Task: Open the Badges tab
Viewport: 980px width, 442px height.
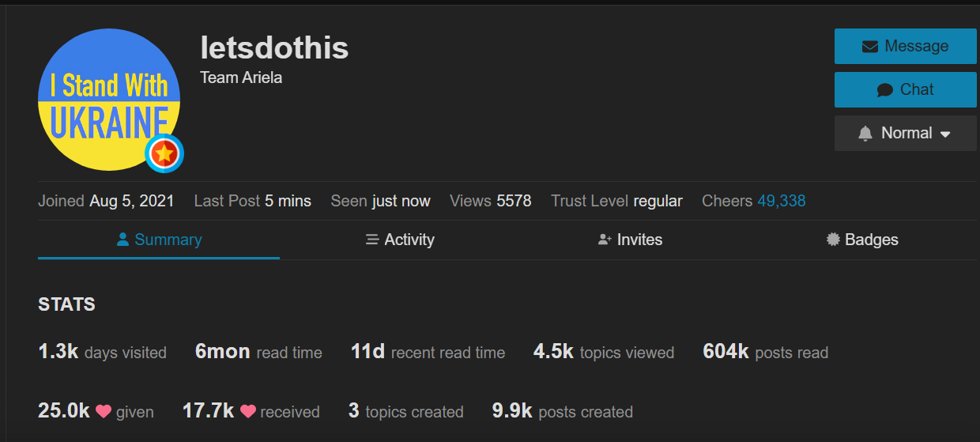Action: point(862,240)
